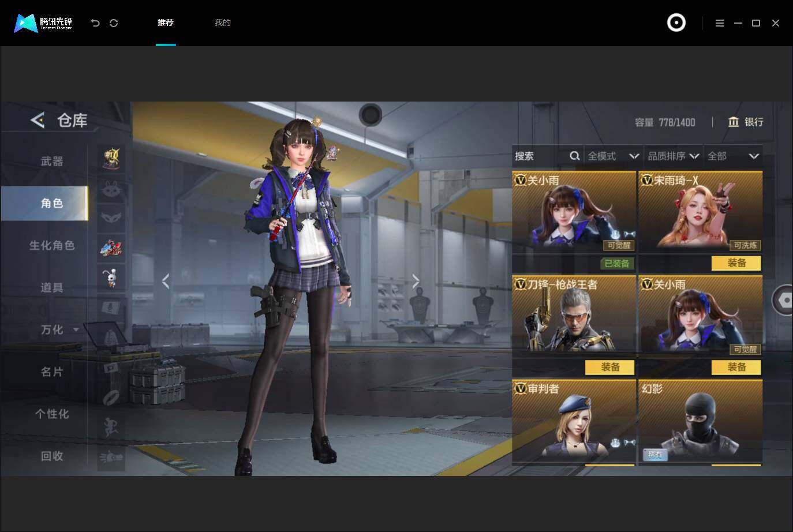Click the 搜索 search field

pos(547,156)
